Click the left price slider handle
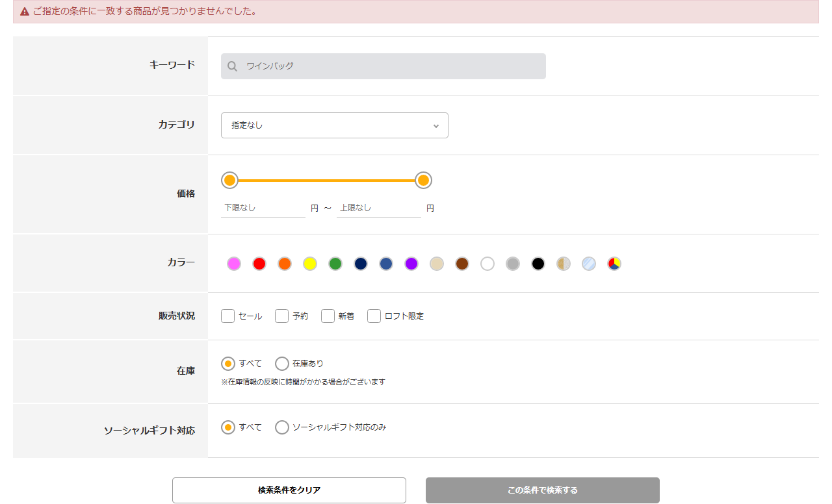832x504 pixels. pos(229,180)
